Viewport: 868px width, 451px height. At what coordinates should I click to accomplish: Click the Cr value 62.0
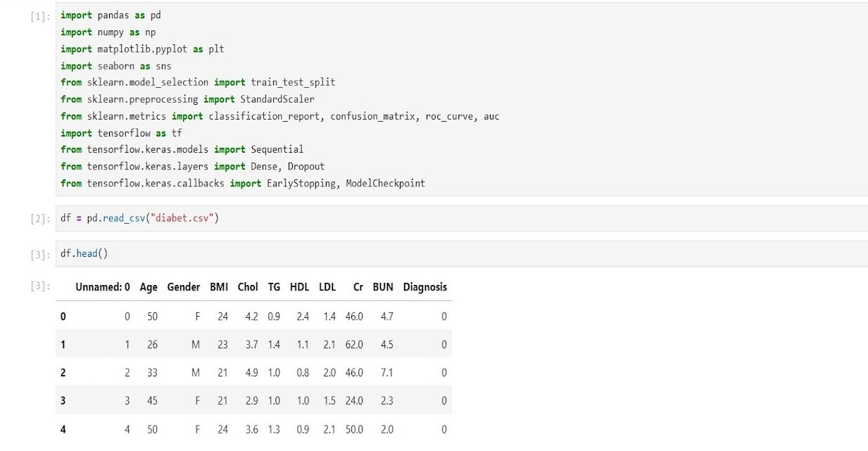pyautogui.click(x=354, y=345)
